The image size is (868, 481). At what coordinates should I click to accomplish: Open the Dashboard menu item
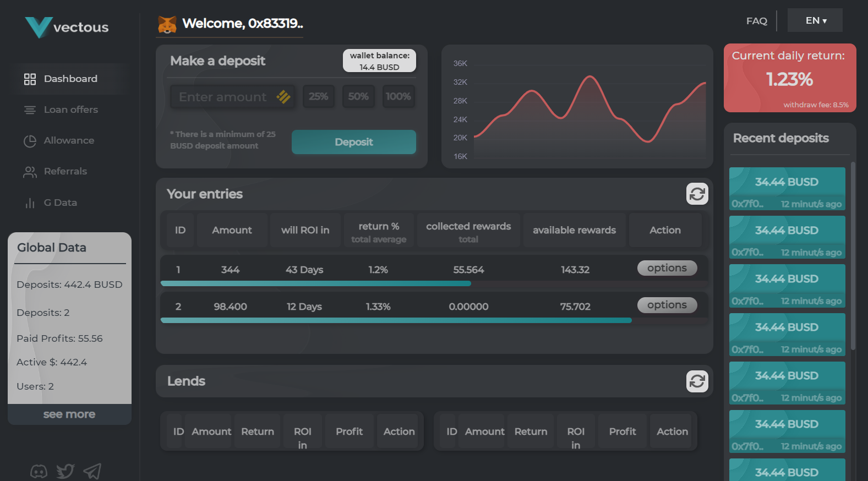pos(71,79)
